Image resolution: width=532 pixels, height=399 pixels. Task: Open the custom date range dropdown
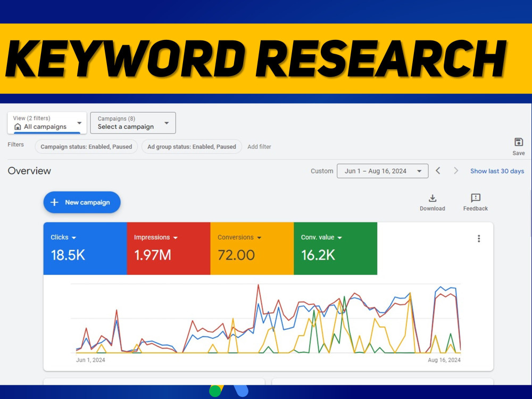(x=383, y=171)
